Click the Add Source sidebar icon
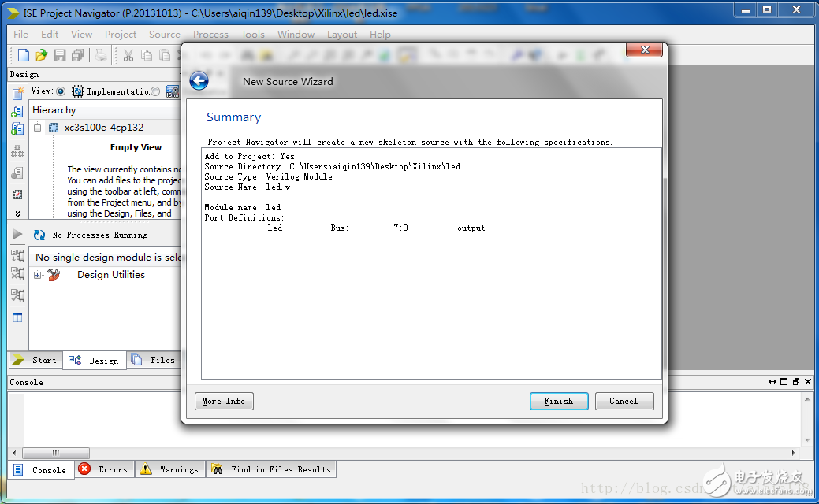Screen dimensions: 819x504 (17, 111)
